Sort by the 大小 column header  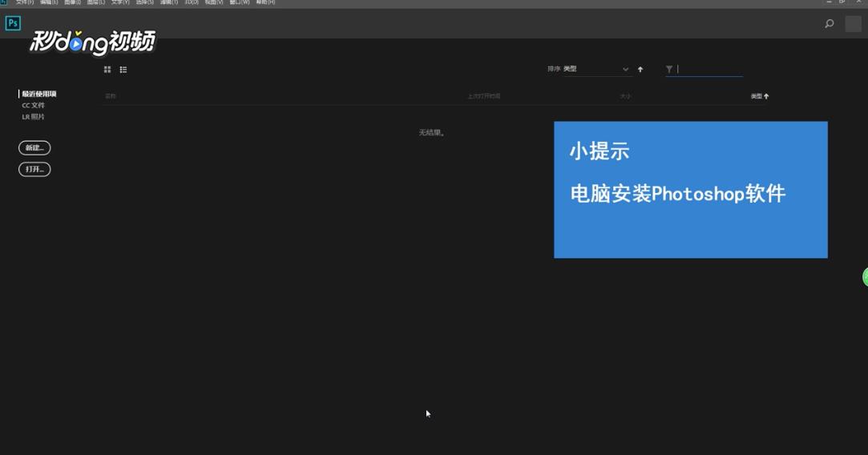tap(625, 96)
